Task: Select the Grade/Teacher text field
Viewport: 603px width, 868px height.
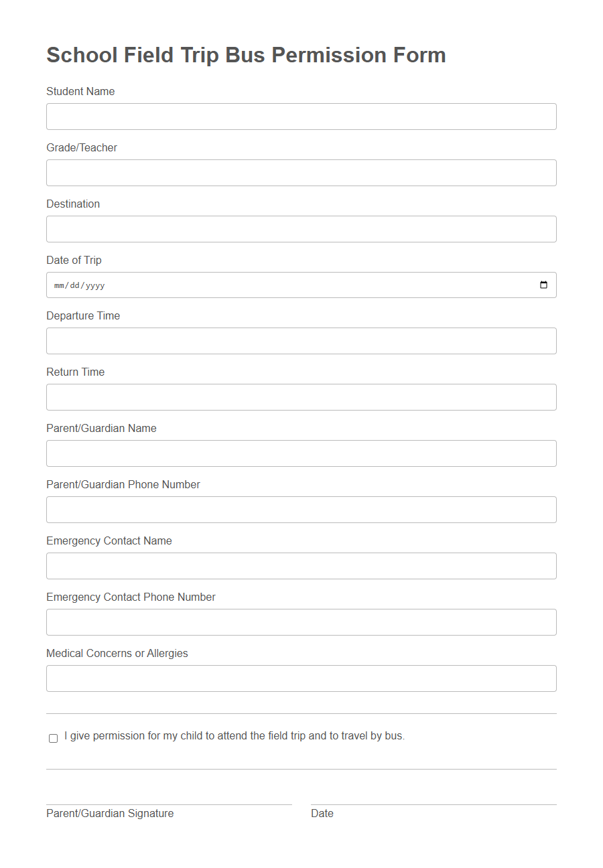Action: click(x=301, y=172)
